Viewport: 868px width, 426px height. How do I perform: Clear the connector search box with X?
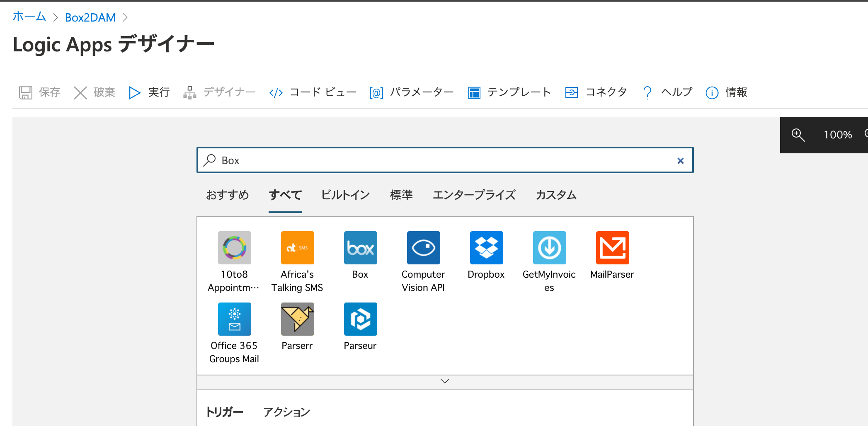680,161
